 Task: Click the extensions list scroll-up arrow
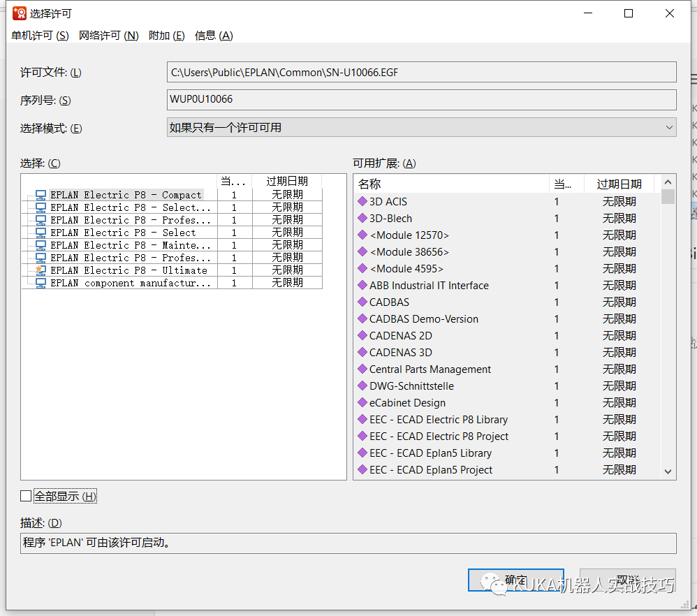click(668, 182)
